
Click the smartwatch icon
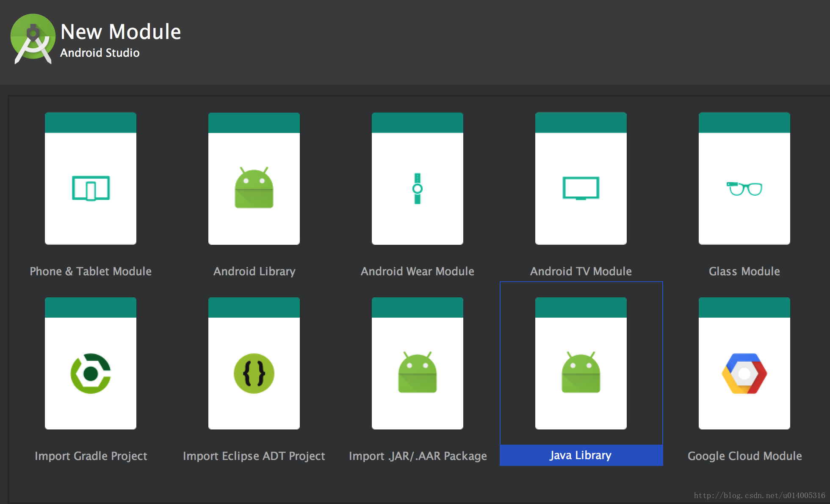coord(418,188)
